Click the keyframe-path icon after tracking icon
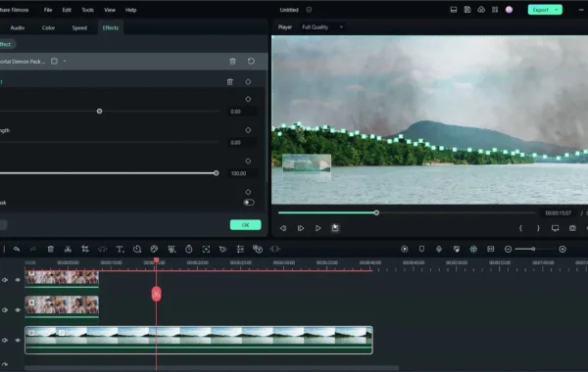 click(x=223, y=249)
